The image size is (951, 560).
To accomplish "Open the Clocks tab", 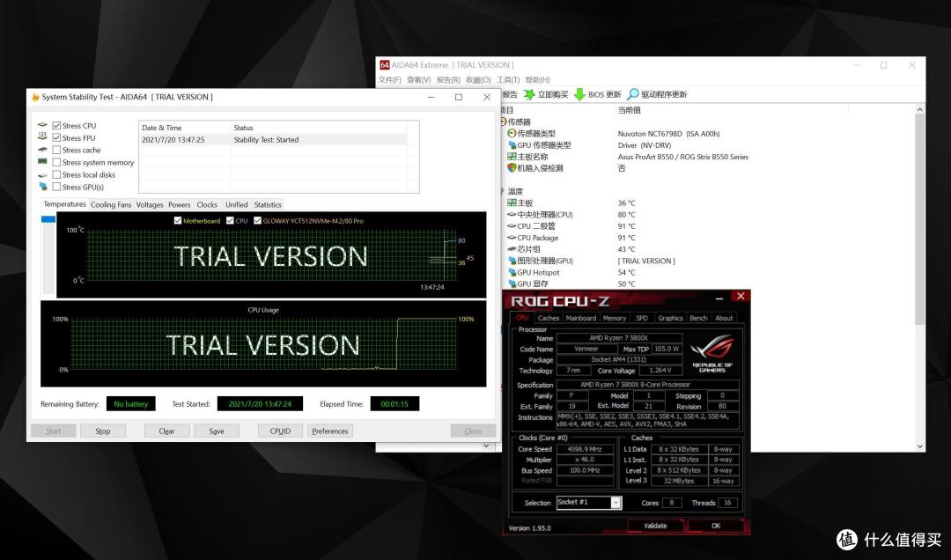I will pyautogui.click(x=207, y=205).
